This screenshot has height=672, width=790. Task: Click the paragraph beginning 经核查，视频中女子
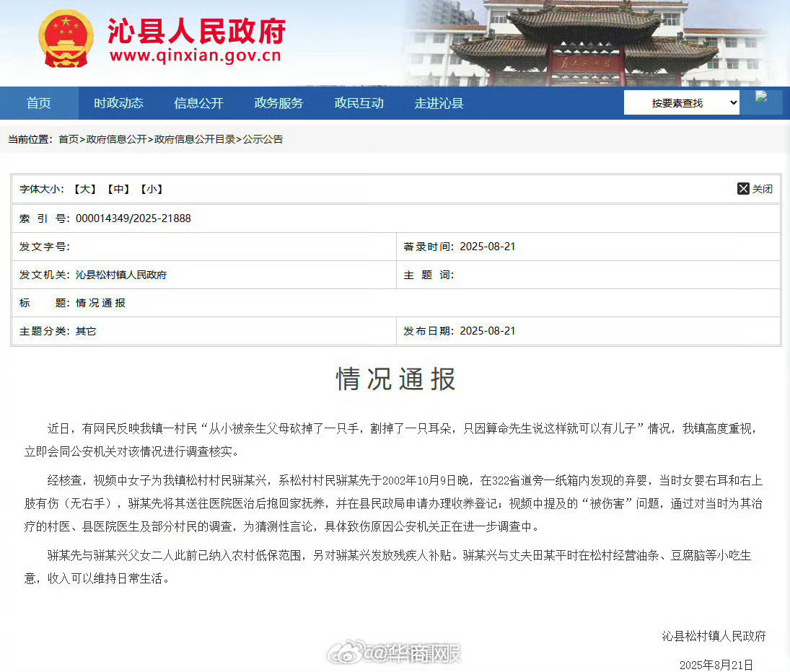point(393,503)
